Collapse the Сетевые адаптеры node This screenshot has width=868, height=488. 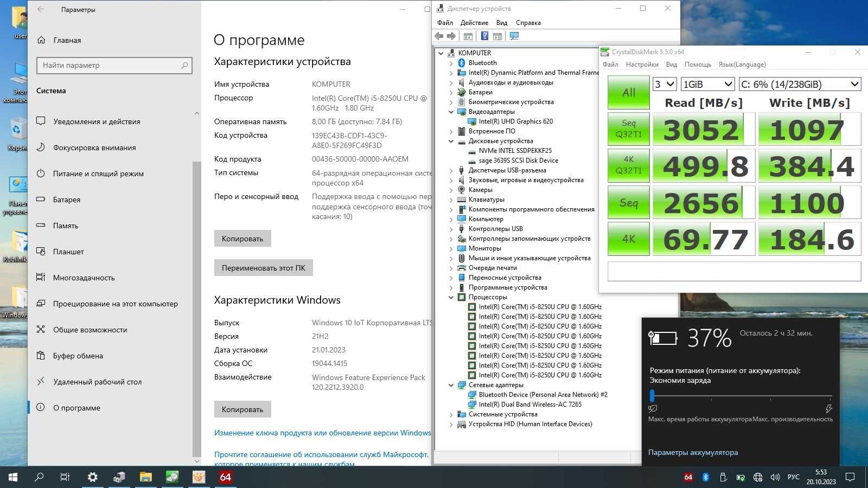tap(451, 385)
